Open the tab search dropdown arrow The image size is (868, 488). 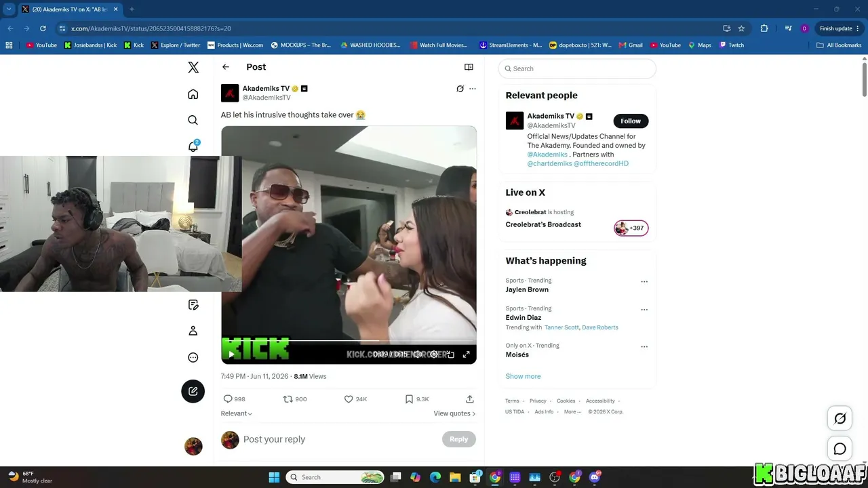[9, 9]
